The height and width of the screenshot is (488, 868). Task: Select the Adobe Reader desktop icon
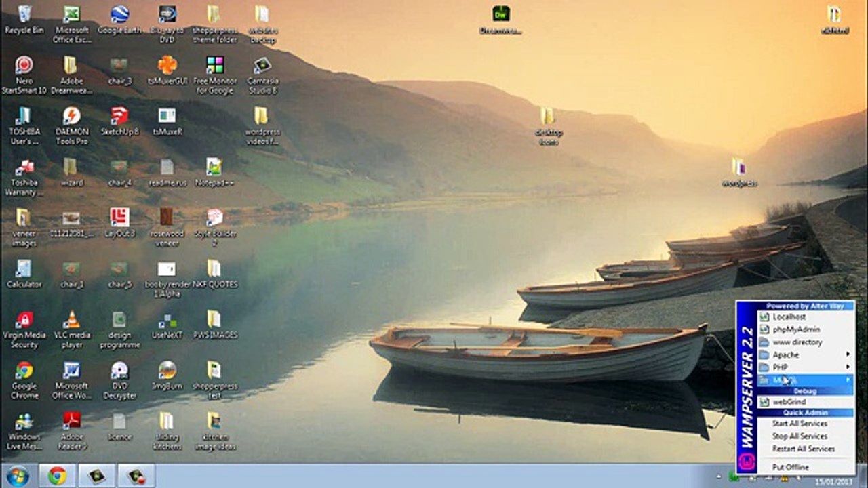click(71, 431)
